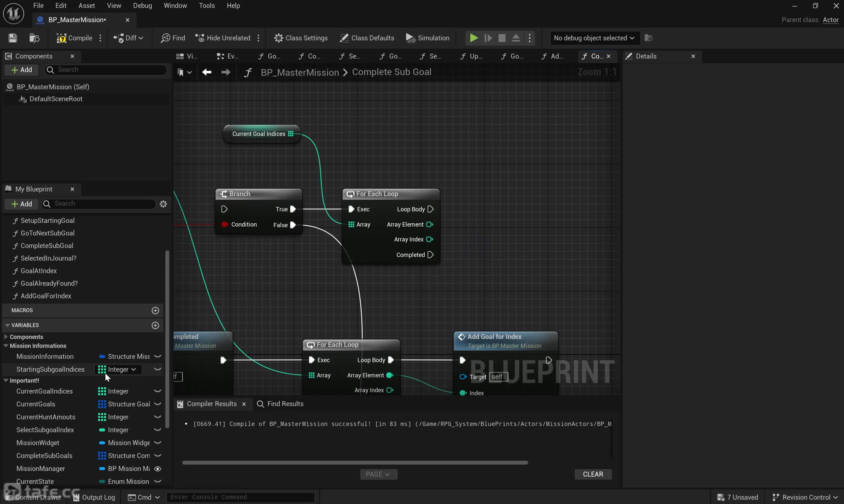Open the GoalAlreadyFound? function

point(49,283)
